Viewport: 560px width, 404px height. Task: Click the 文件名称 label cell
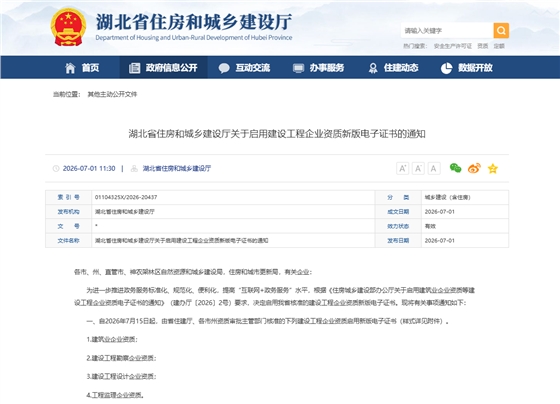[x=69, y=240]
